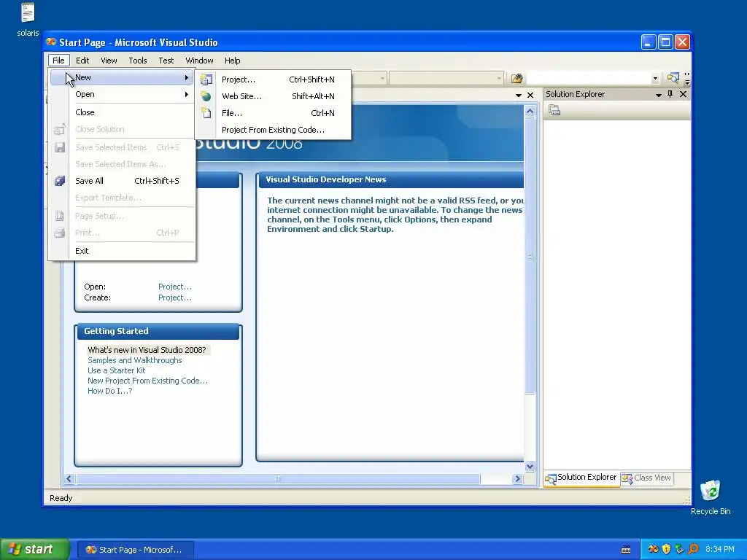Open the File menu
This screenshot has width=747, height=560.
pyautogui.click(x=58, y=61)
